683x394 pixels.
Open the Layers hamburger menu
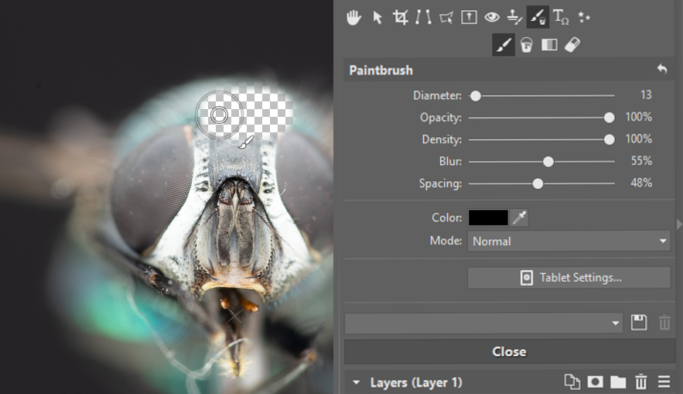click(x=664, y=382)
